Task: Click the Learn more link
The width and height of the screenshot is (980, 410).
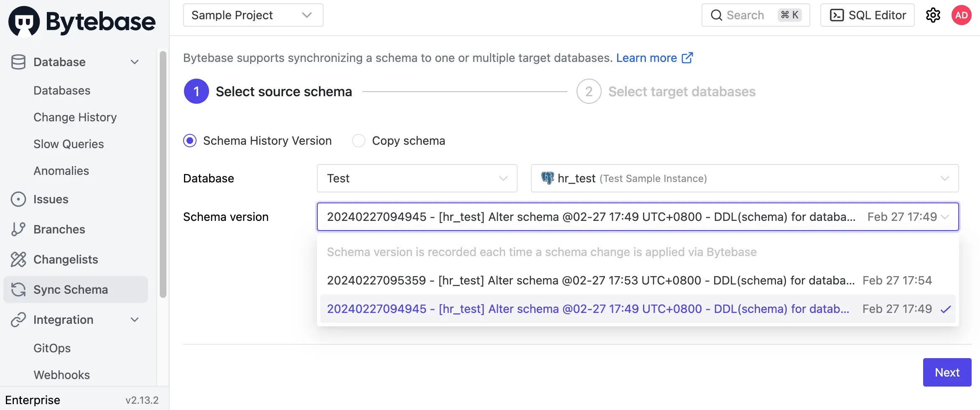Action: click(x=647, y=58)
